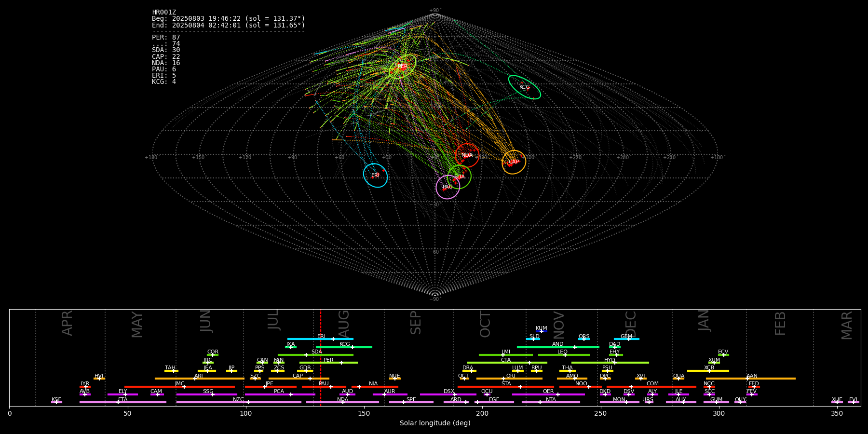The image size is (868, 434).
Task: Select the EVI bar at timeline end
Action: point(854,402)
